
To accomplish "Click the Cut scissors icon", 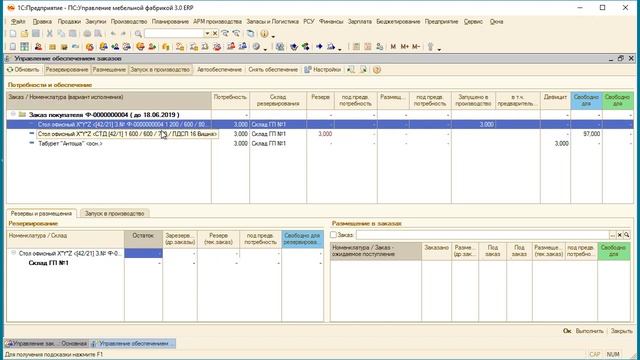I will click(x=49, y=34).
